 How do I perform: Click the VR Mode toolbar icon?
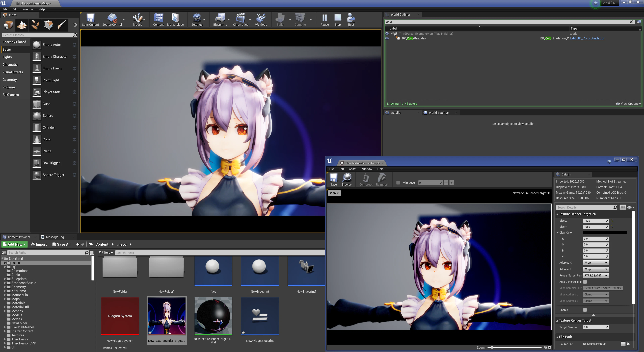[261, 19]
